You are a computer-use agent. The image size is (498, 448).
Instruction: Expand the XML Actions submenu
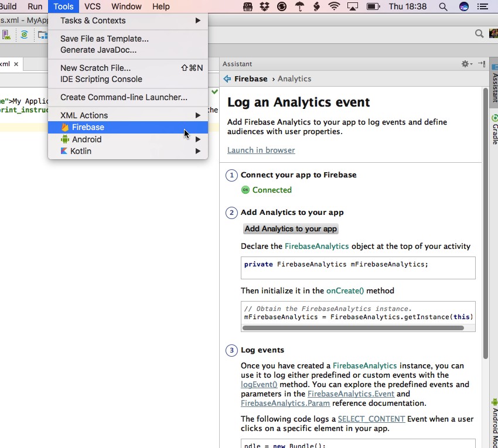point(128,115)
